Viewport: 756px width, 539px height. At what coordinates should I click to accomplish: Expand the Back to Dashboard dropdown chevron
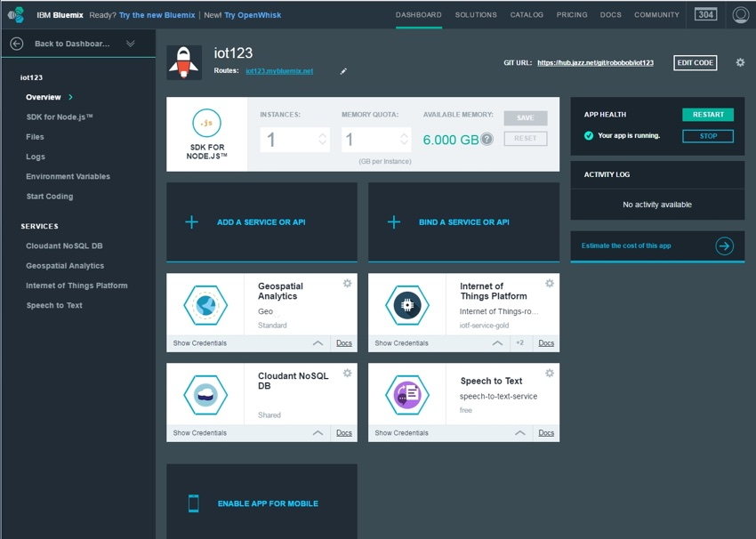(130, 44)
